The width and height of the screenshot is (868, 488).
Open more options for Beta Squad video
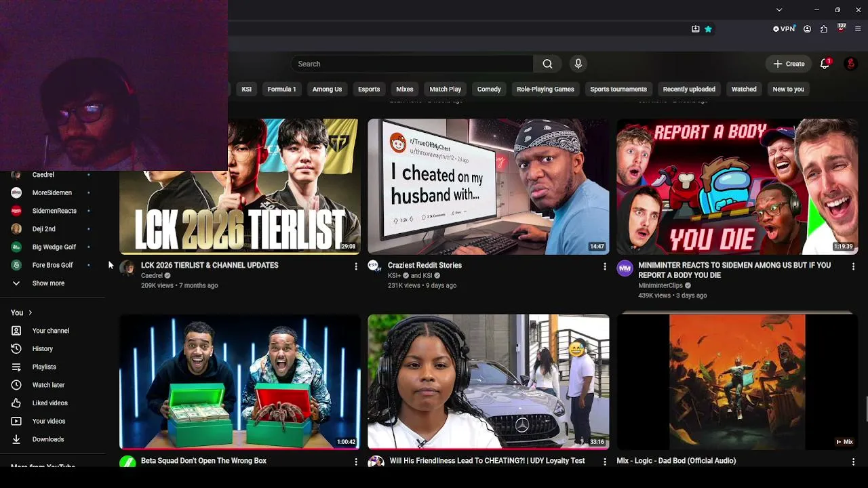coord(356,462)
